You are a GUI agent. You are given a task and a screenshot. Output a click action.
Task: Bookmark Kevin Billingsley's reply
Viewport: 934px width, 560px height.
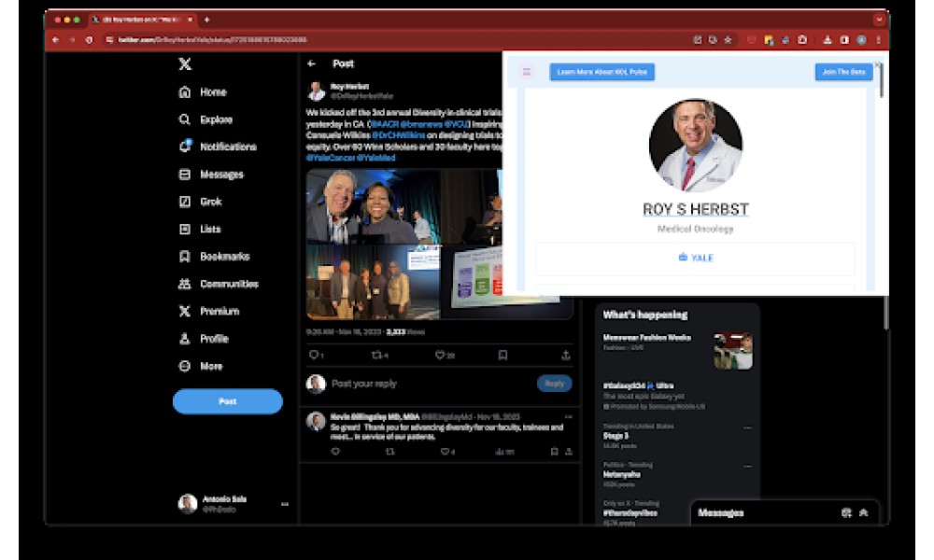point(554,452)
